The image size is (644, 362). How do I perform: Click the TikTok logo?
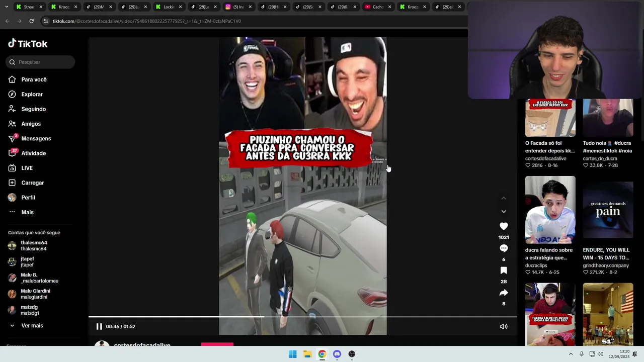point(28,44)
